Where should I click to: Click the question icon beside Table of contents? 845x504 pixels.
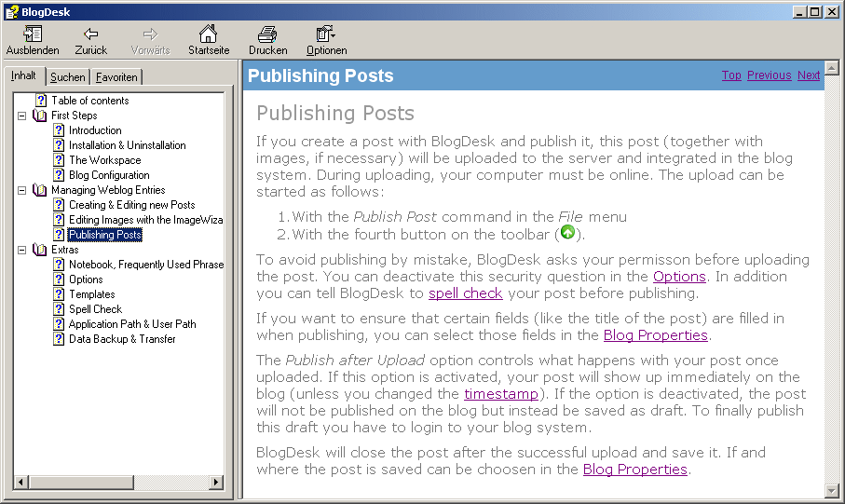(x=41, y=101)
